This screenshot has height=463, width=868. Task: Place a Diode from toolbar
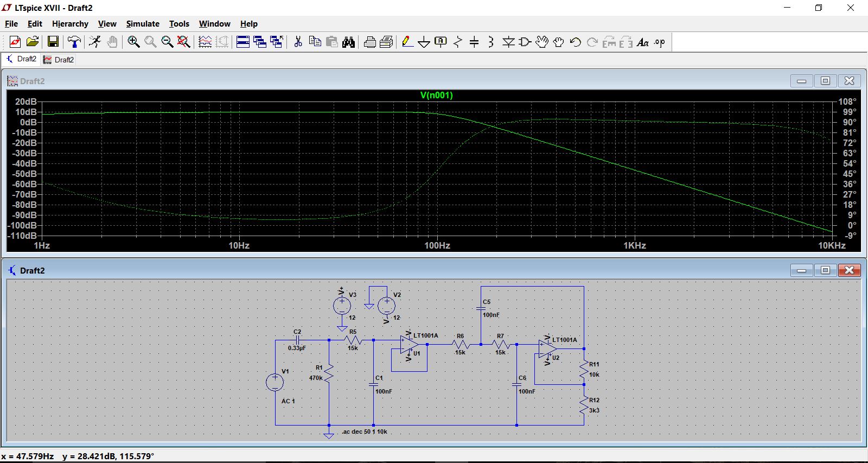508,42
